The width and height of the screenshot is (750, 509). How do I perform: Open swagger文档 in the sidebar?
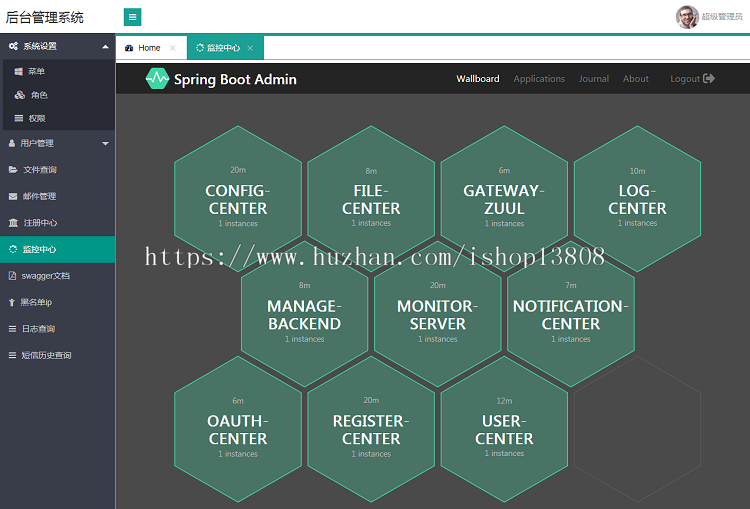coord(57,276)
